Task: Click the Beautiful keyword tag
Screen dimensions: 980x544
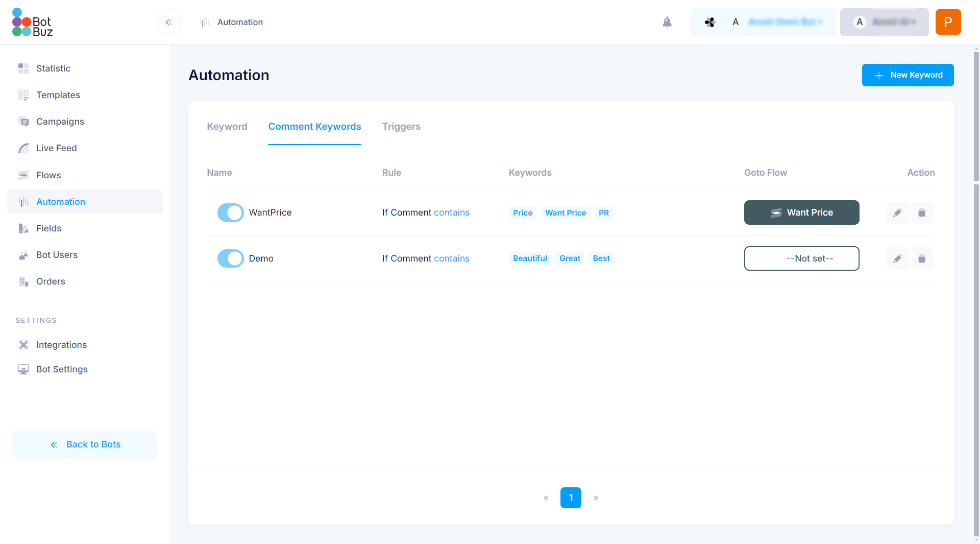Action: pyautogui.click(x=530, y=258)
